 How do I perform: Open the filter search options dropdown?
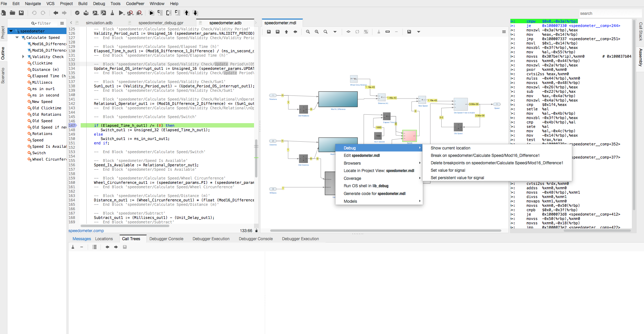[x=34, y=23]
